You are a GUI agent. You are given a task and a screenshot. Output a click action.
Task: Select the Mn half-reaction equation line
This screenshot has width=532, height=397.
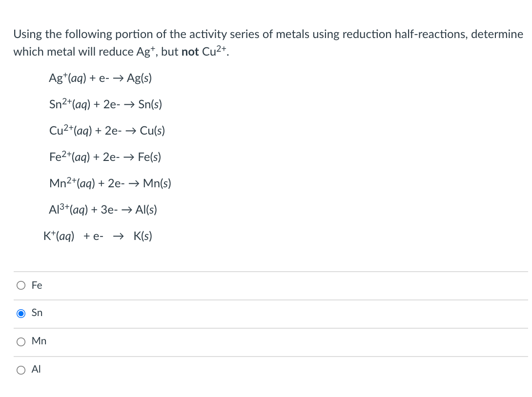[x=110, y=183]
